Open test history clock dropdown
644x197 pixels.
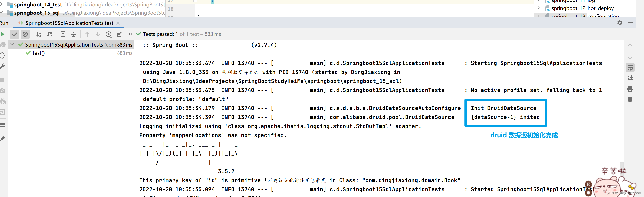(109, 34)
